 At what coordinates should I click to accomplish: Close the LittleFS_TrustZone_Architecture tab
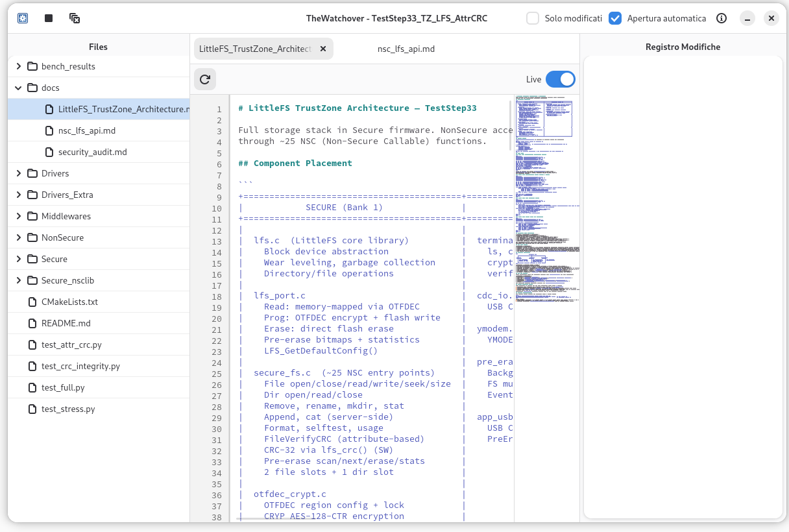tap(323, 49)
